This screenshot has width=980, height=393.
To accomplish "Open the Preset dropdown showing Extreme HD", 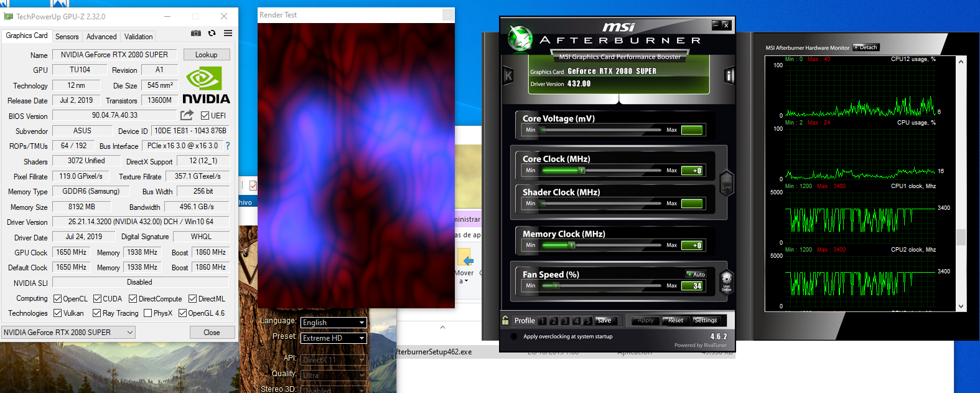I will point(334,338).
